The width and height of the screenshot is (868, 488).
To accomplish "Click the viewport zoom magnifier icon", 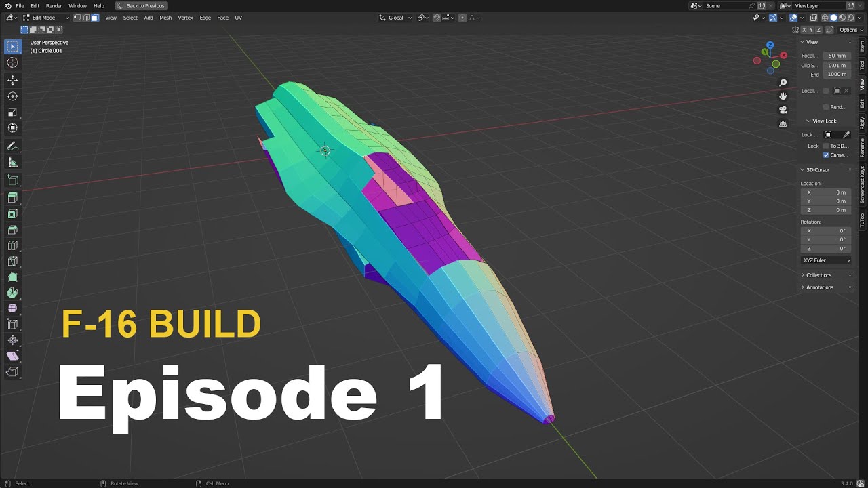I will coord(783,83).
